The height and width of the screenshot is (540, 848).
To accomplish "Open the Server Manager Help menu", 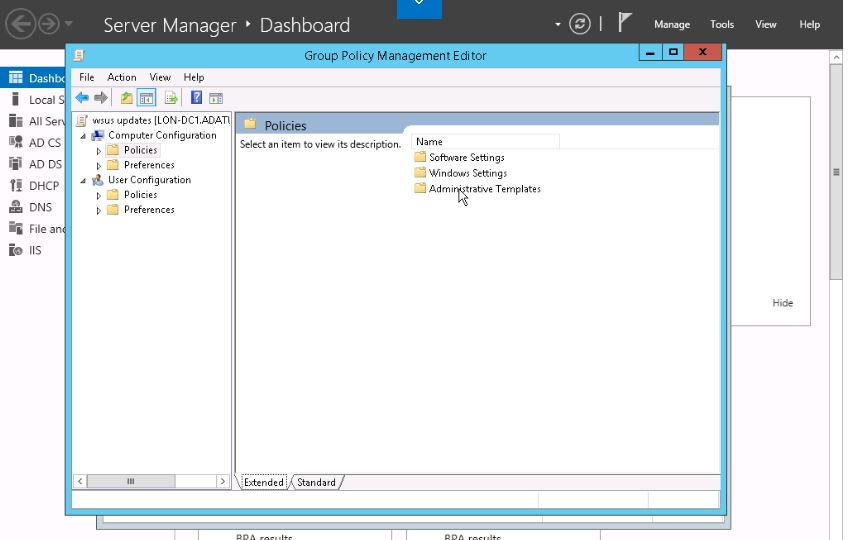I will tap(810, 24).
